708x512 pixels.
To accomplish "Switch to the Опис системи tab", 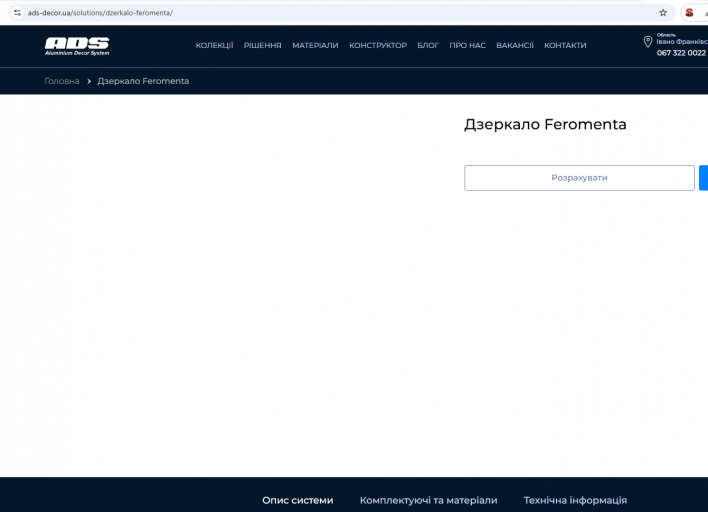I will click(x=298, y=500).
